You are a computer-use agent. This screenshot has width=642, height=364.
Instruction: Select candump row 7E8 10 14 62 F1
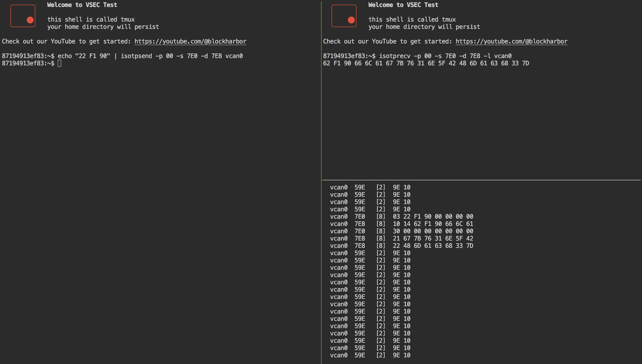coord(401,224)
